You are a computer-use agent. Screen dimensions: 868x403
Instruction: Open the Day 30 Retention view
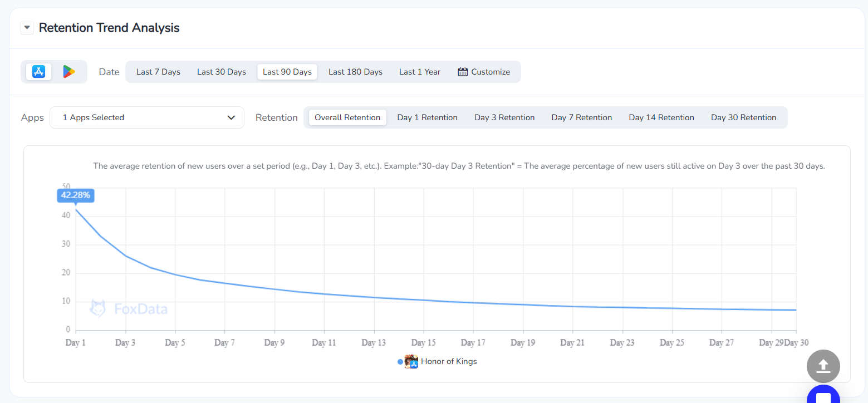tap(743, 117)
